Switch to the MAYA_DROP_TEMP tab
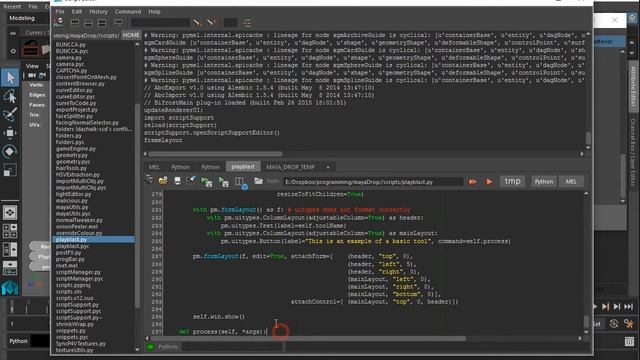The height and width of the screenshot is (360, 640). click(x=291, y=167)
